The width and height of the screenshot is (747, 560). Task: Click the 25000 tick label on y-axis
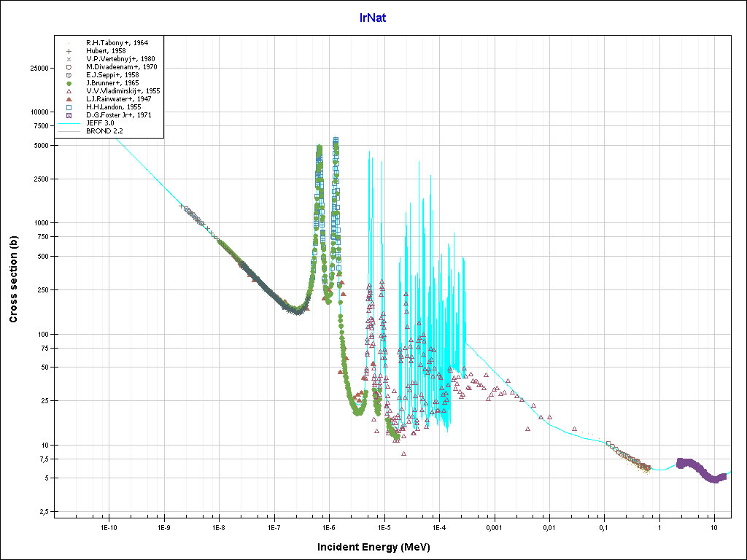[x=38, y=69]
